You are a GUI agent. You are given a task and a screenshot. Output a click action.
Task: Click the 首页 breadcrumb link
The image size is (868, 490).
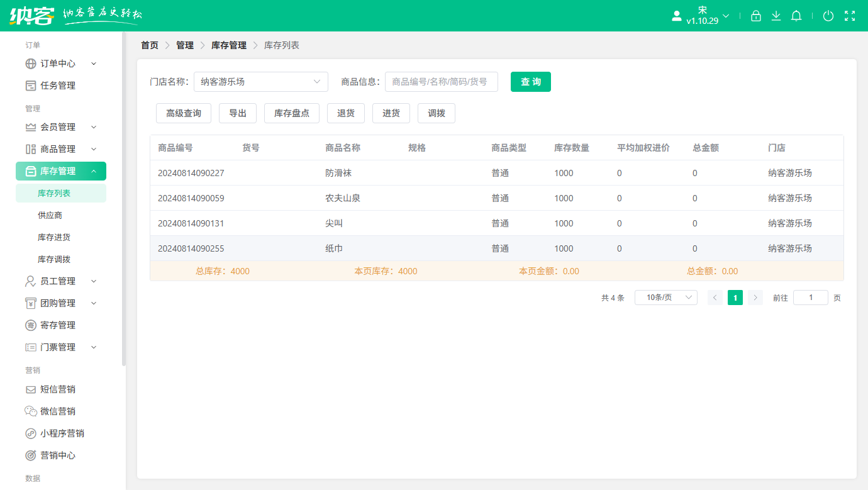click(x=149, y=45)
